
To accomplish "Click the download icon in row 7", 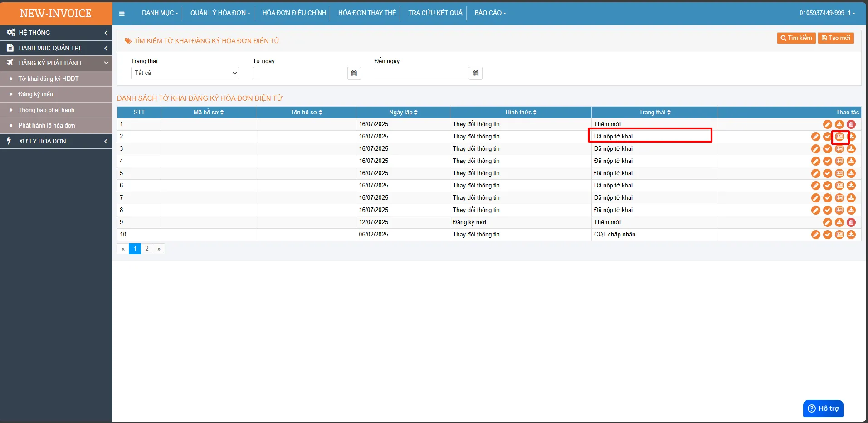I will (851, 198).
